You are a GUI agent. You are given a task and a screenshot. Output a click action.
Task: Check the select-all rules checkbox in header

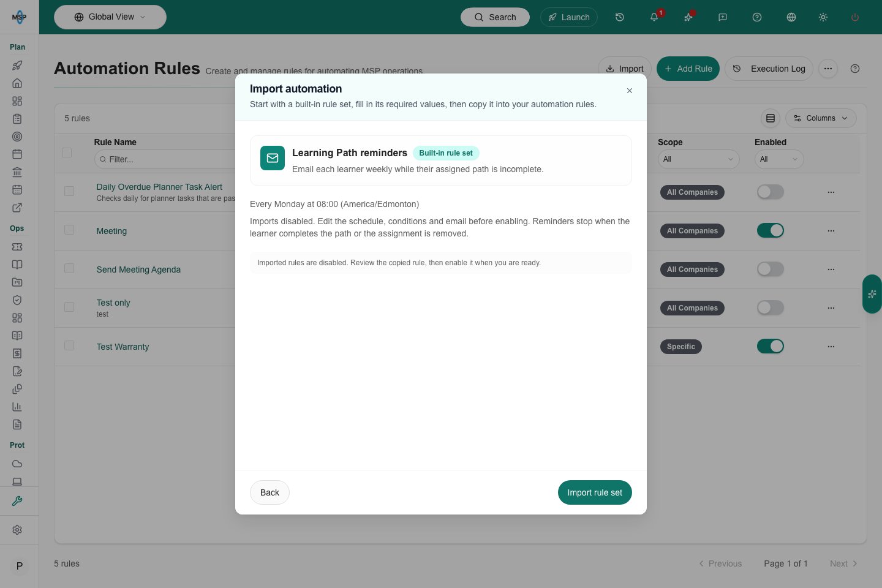coord(67,153)
